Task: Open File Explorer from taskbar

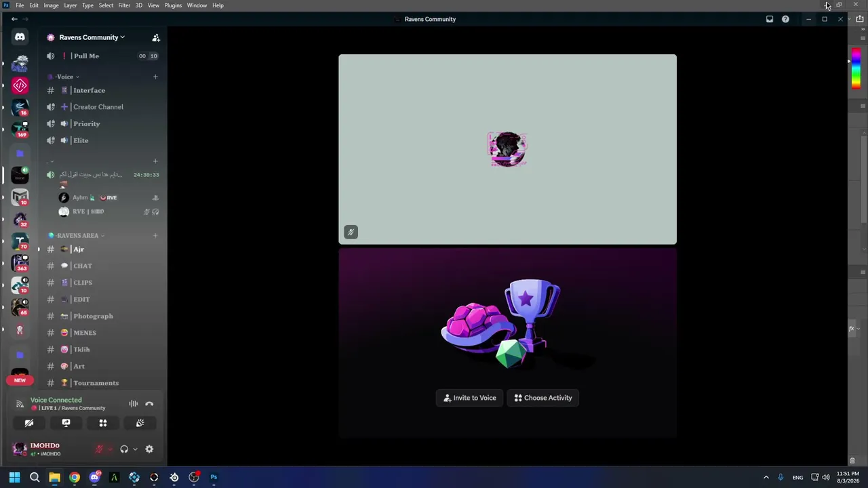Action: [54, 477]
